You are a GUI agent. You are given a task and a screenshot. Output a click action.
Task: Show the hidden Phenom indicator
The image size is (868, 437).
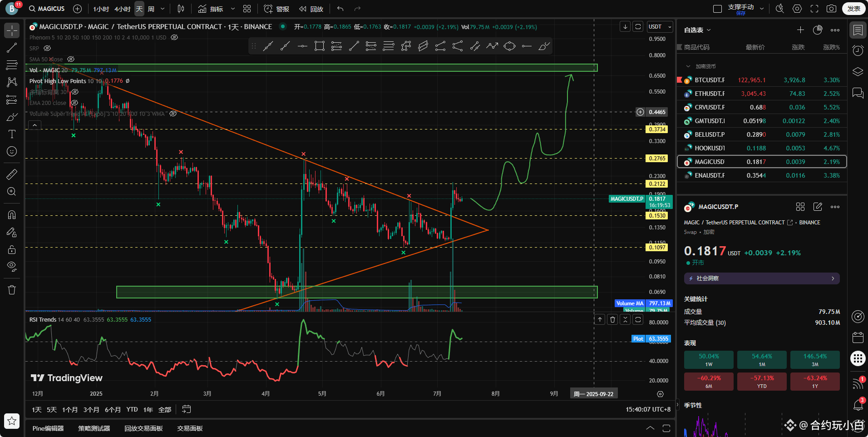tap(174, 37)
